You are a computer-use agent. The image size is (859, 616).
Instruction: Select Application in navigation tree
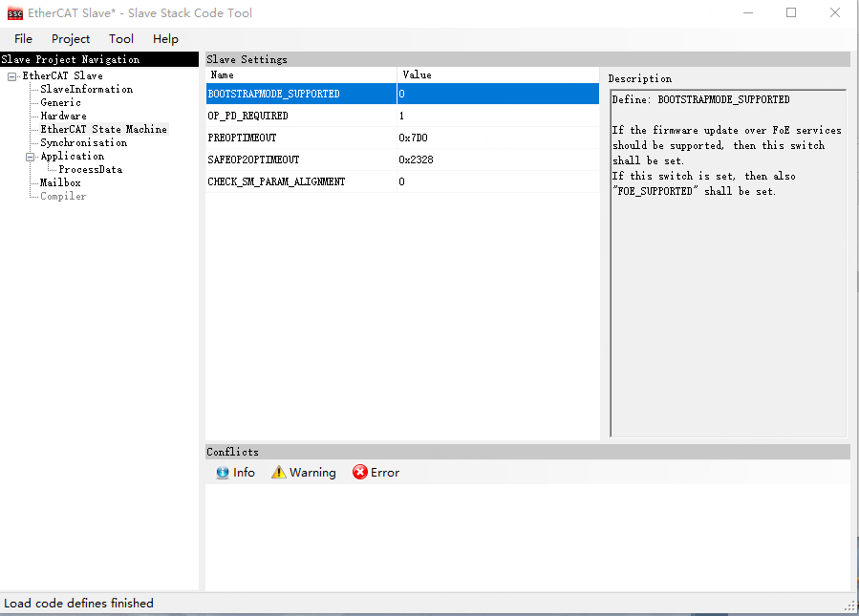click(x=73, y=156)
